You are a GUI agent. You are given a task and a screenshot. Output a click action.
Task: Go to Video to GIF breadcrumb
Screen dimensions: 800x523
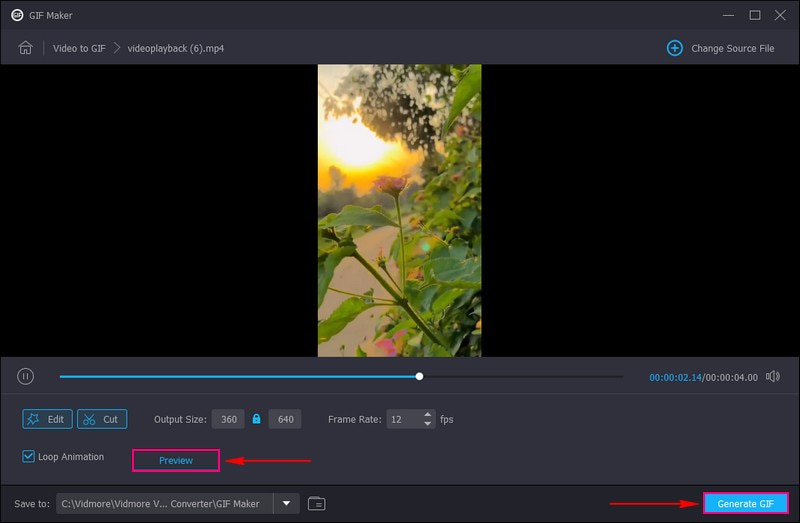[77, 48]
